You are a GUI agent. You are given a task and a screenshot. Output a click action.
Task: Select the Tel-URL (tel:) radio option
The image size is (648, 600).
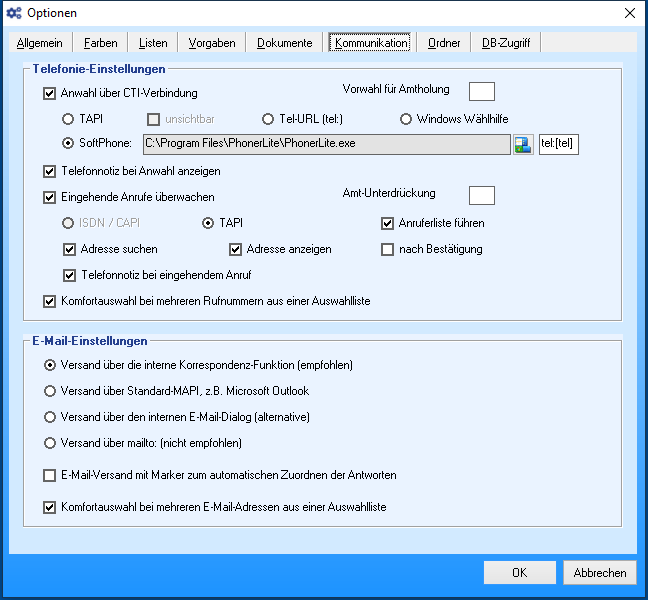[268, 119]
